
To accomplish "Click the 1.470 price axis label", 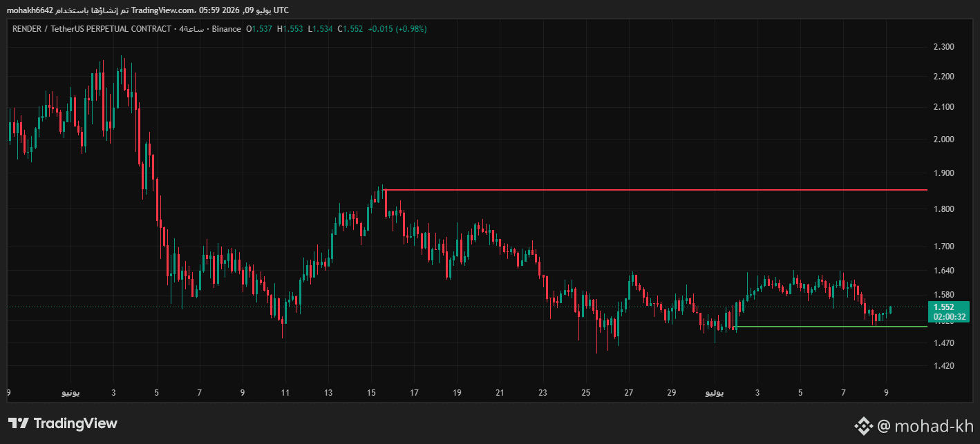I will 943,343.
